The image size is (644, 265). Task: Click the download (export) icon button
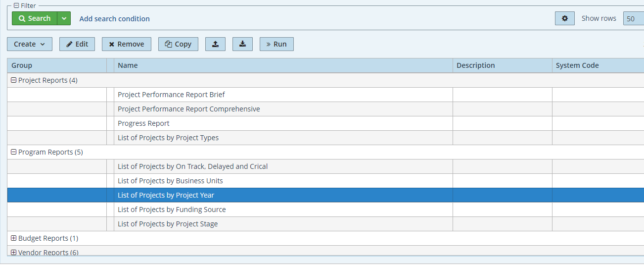242,44
